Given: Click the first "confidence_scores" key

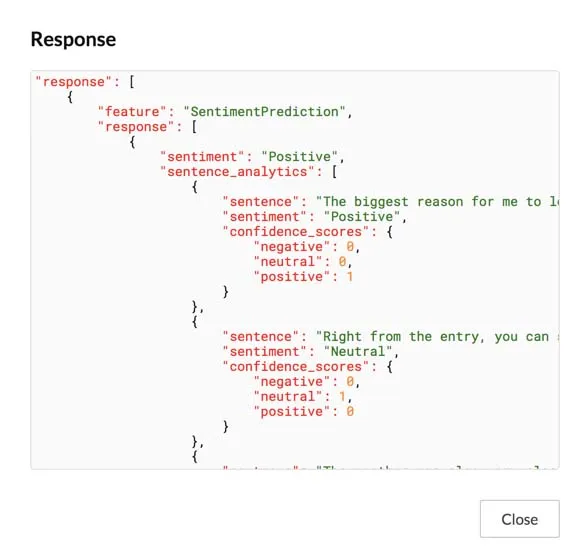Looking at the screenshot, I should (296, 232).
